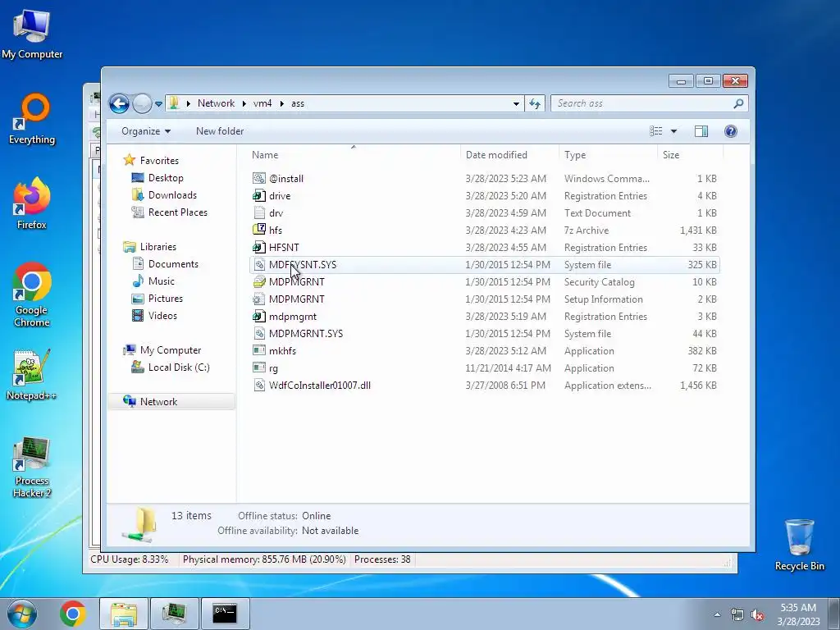The image size is (840, 630).
Task: Select the MDPMGRNT.SYS system file
Action: 484,333
